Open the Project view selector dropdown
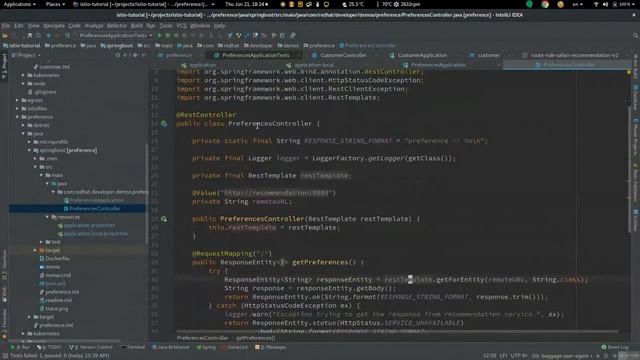Viewport: 640px width, 360px height. [x=27, y=55]
